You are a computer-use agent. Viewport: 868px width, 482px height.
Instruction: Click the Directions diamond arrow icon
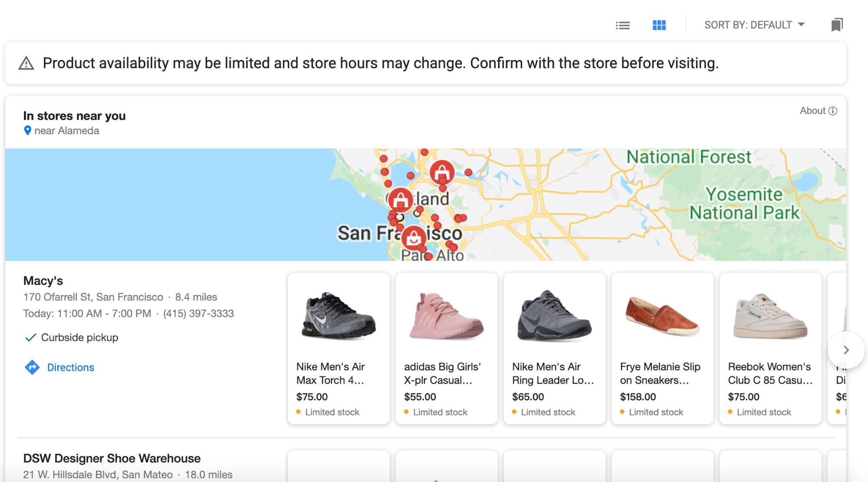[x=32, y=367]
